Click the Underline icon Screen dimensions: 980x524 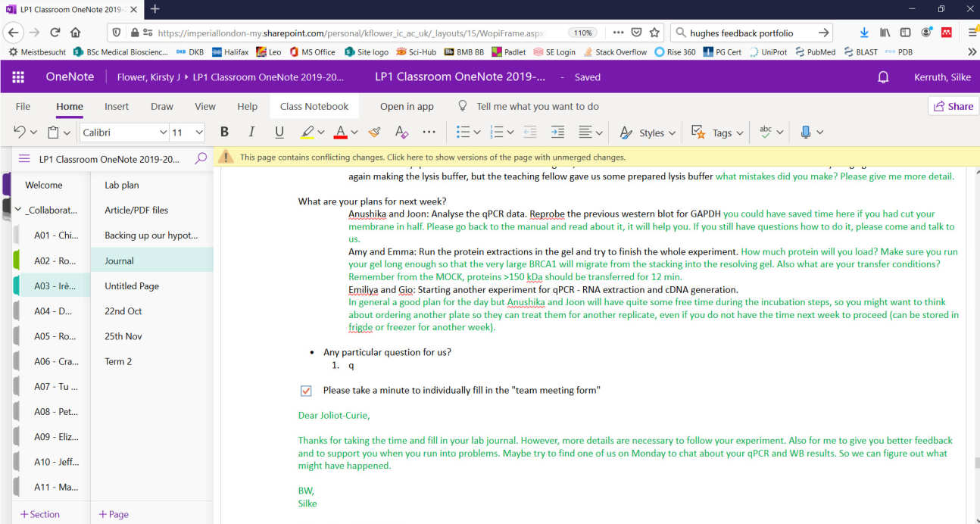[279, 133]
